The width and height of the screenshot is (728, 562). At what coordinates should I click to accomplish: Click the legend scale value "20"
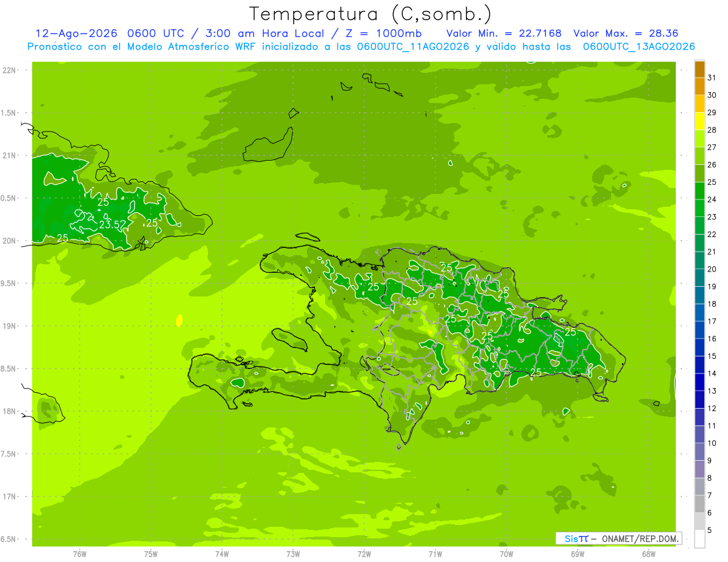(x=712, y=269)
